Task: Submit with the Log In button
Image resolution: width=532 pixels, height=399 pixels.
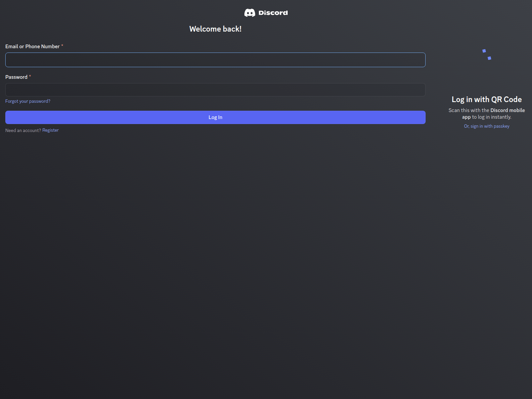Action: [215, 117]
